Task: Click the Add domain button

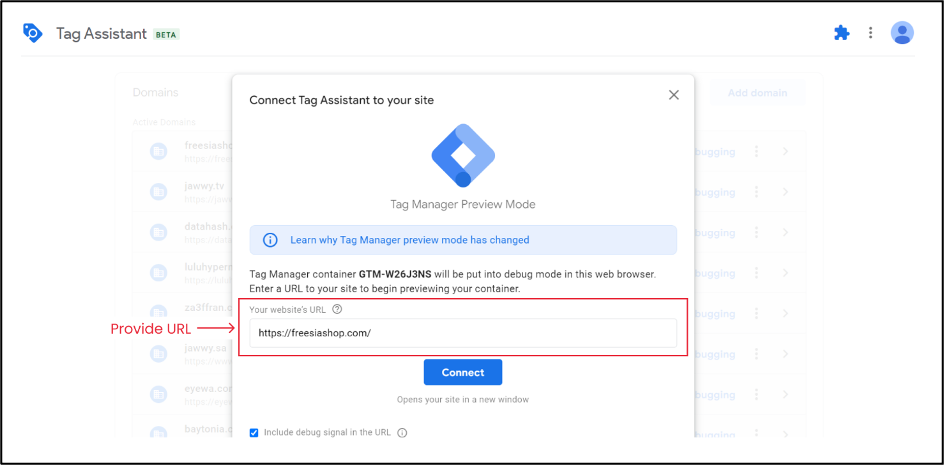Action: click(x=758, y=93)
